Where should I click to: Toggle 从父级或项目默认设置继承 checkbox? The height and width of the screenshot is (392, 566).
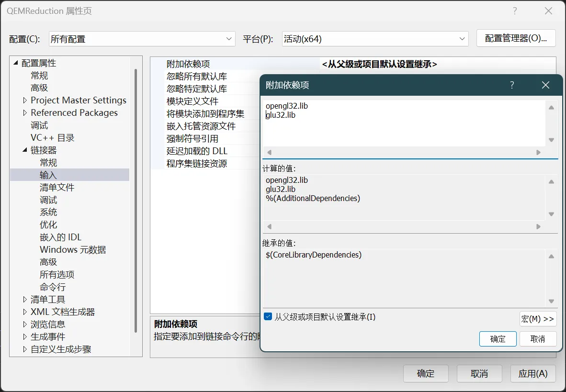click(x=268, y=317)
